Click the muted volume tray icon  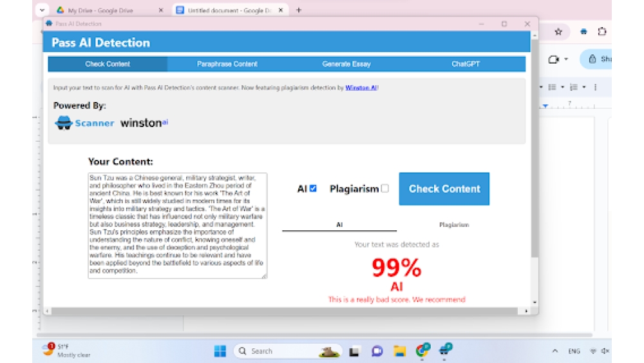click(605, 351)
